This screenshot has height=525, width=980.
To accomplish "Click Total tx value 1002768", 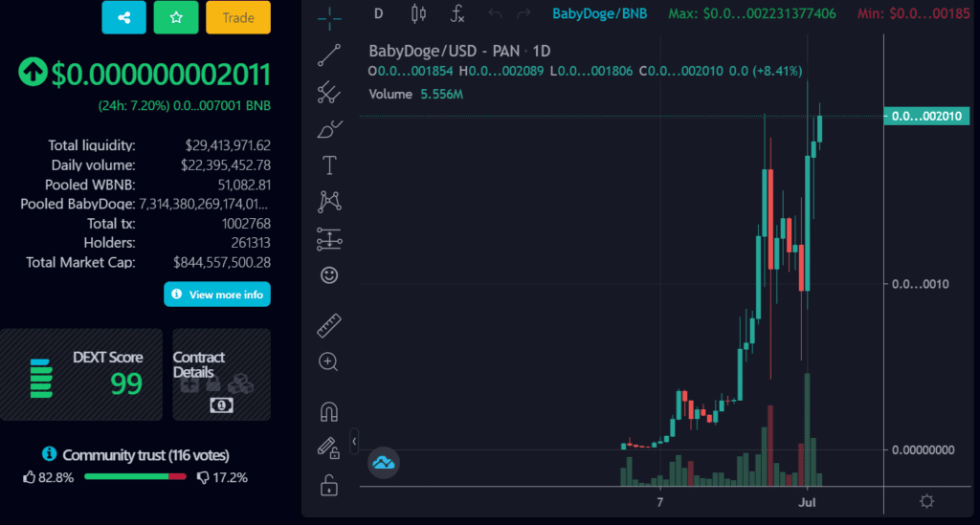I will (246, 224).
